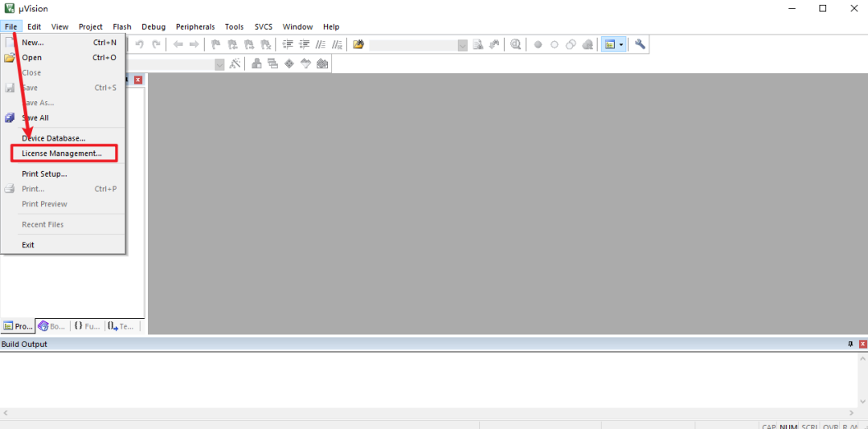This screenshot has width=868, height=429.
Task: Click the Clear All Bookmarks icon
Action: 266,44
